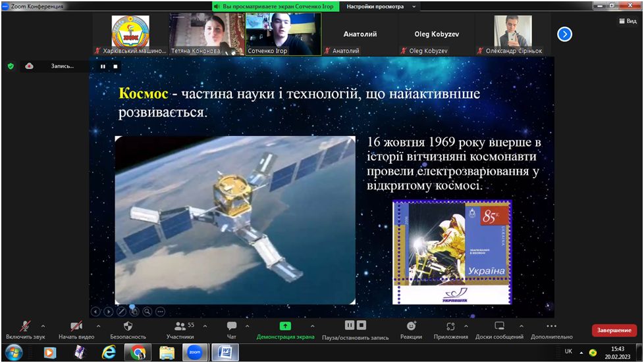
Task: Unmute with the Включить звук microphone icon
Action: click(25, 326)
